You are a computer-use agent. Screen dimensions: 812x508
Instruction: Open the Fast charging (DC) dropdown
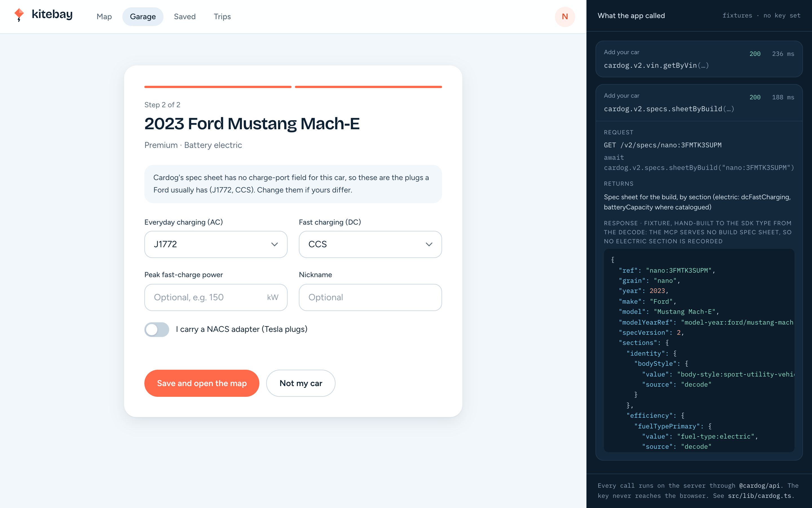370,244
